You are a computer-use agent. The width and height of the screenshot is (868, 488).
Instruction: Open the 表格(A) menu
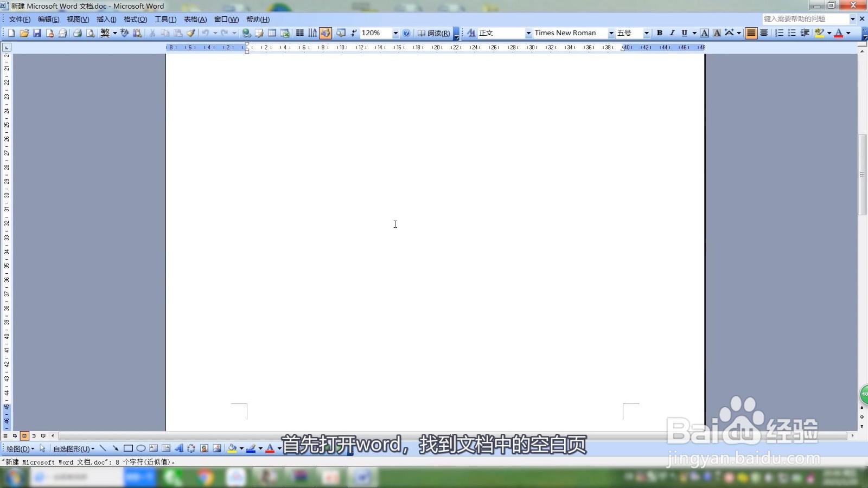[195, 19]
